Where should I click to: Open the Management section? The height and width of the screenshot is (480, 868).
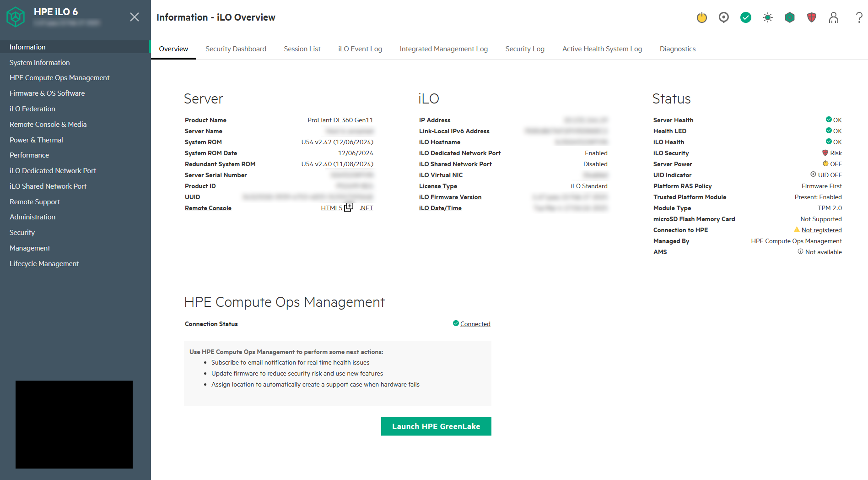pyautogui.click(x=30, y=248)
